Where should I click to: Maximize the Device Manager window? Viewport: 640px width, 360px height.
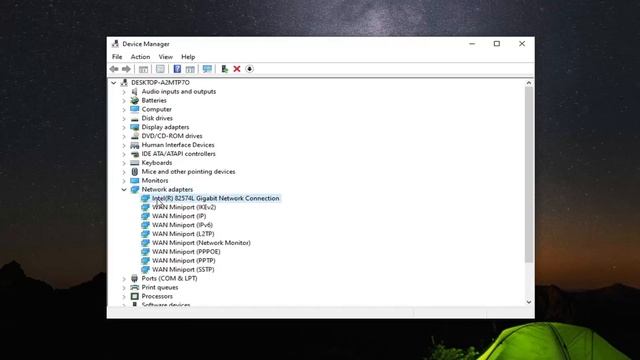pyautogui.click(x=497, y=44)
